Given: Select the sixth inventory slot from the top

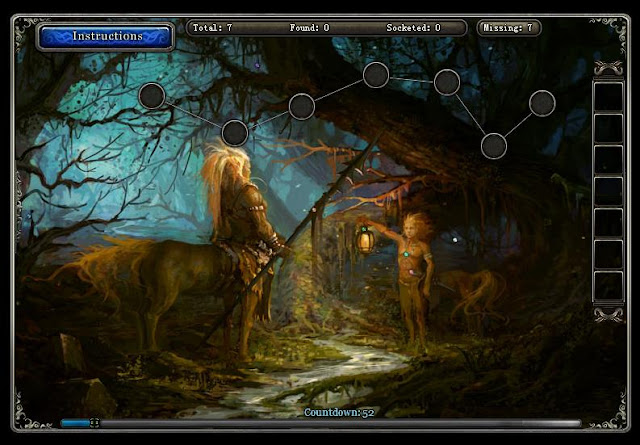Looking at the screenshot, I should (608, 254).
